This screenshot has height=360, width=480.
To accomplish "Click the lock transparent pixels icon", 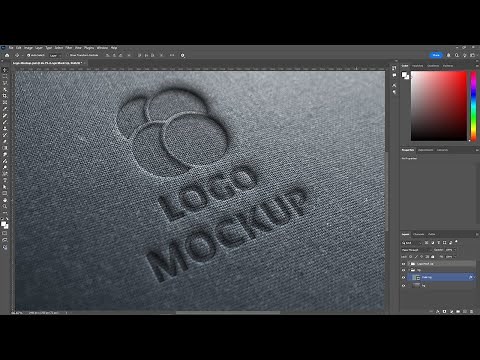I will coord(411,257).
